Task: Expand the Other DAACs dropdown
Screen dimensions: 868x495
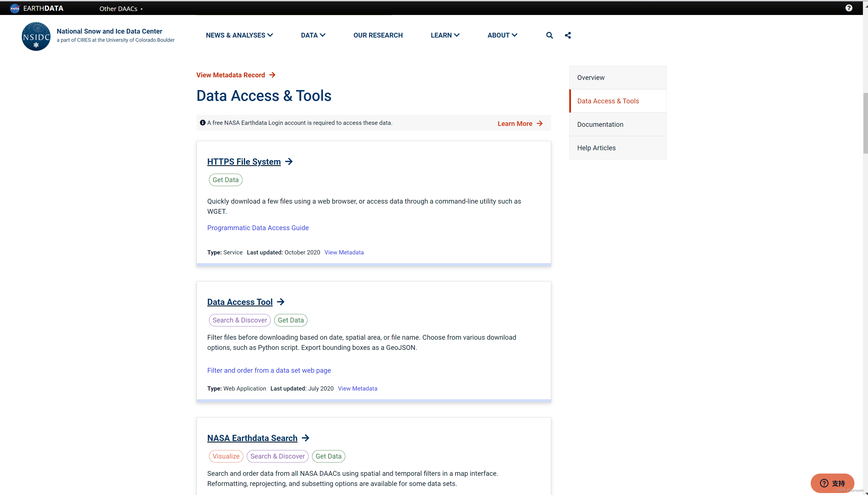Action: coord(121,9)
